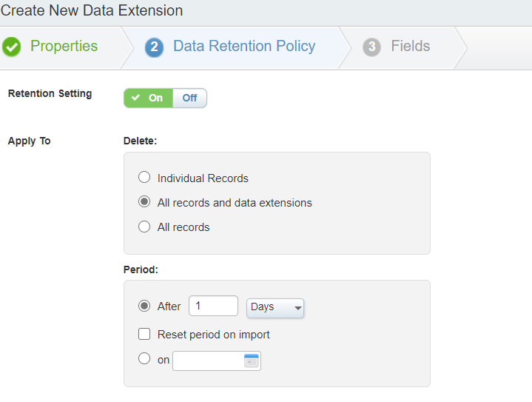Enable Reset period on import checkbox
This screenshot has width=532, height=402.
click(144, 334)
